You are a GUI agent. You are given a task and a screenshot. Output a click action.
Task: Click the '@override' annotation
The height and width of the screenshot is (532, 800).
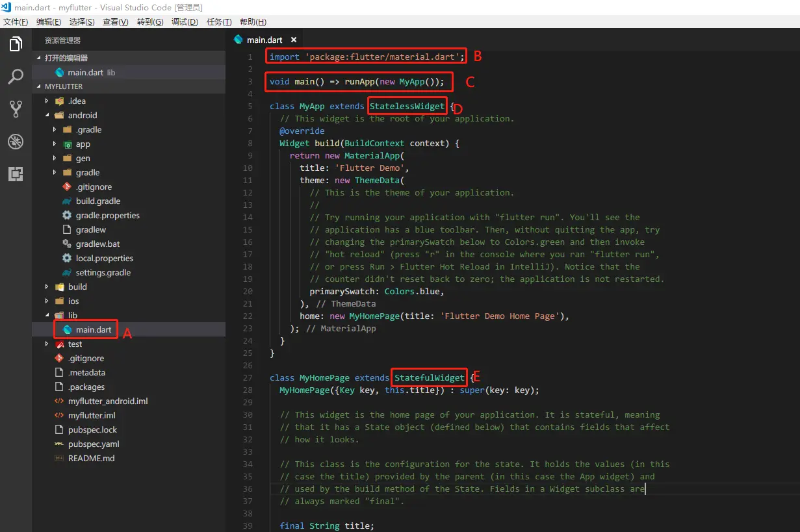pyautogui.click(x=302, y=131)
